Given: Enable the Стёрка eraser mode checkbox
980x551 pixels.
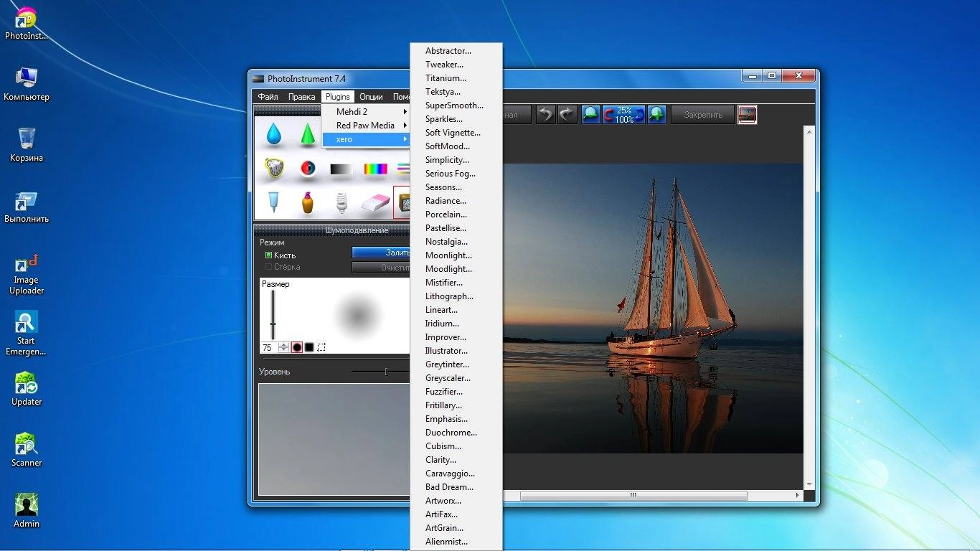Looking at the screenshot, I should (x=268, y=267).
